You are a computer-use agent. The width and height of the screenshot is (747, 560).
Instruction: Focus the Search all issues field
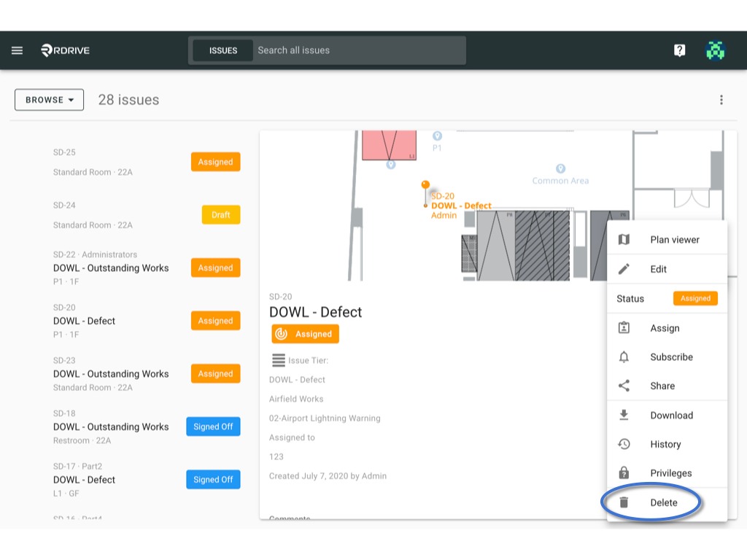coord(360,50)
